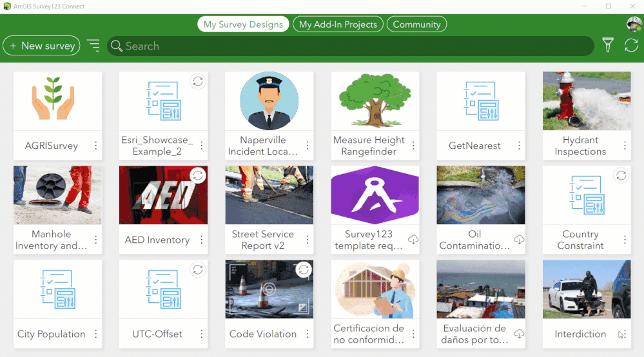Open options menu for Esri_Showcase_Example_2
This screenshot has width=644, height=357.
click(x=202, y=145)
